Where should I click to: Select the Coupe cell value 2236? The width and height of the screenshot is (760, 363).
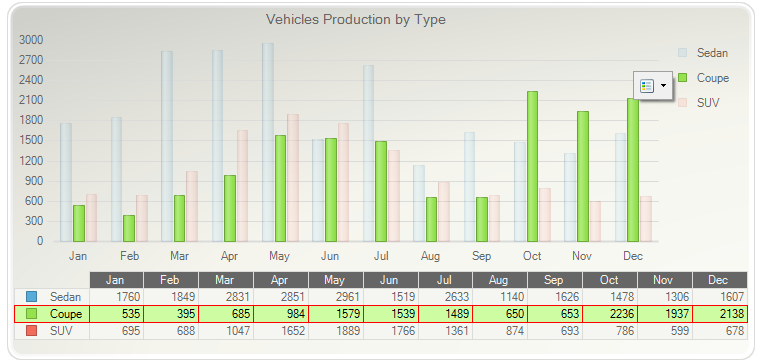610,314
